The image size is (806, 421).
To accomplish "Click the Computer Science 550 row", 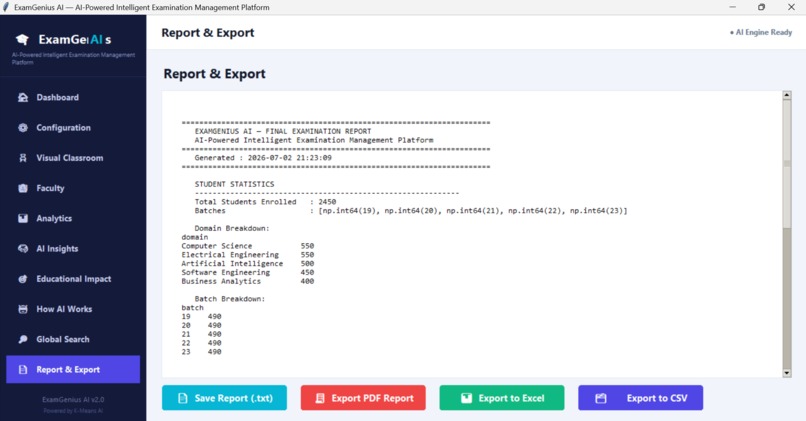I will pos(248,246).
